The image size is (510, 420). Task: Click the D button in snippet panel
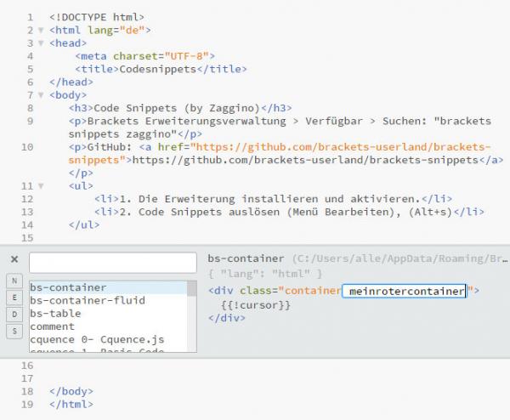14,314
